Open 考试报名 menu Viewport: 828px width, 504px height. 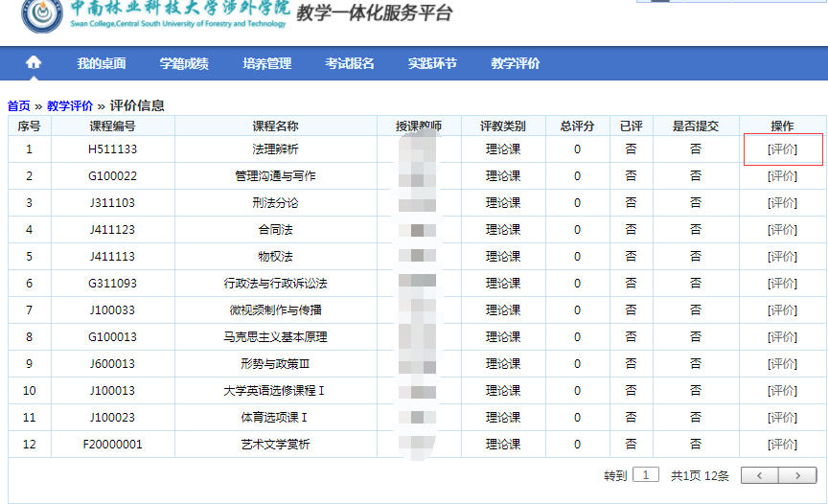pos(350,64)
